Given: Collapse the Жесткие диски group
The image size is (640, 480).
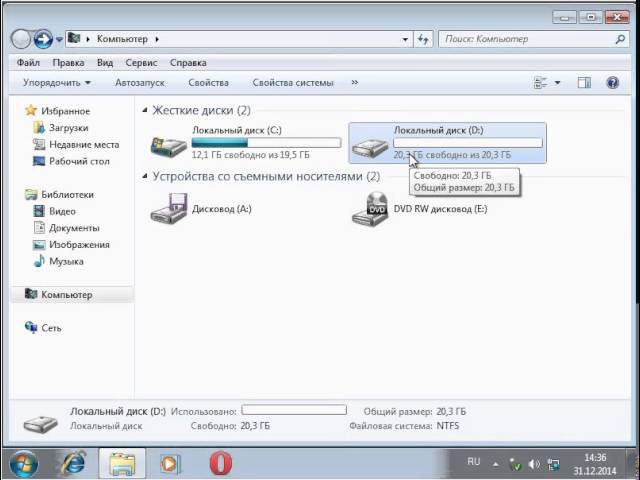Looking at the screenshot, I should point(145,110).
